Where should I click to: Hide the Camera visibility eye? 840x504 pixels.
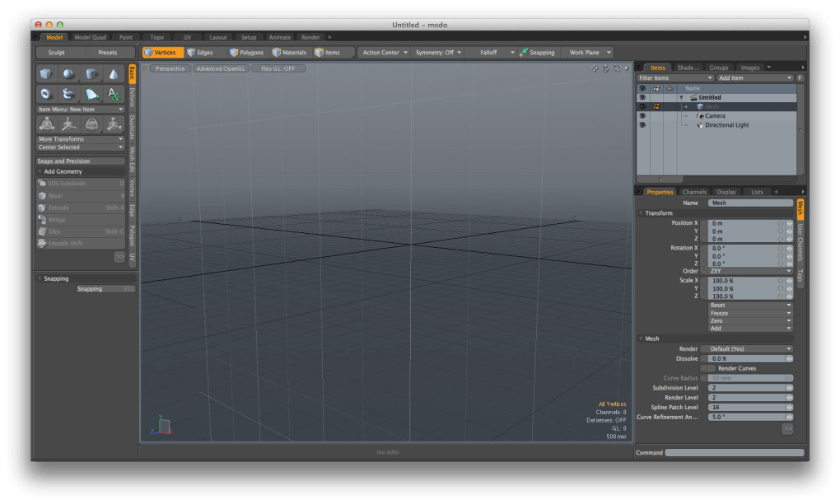click(642, 115)
